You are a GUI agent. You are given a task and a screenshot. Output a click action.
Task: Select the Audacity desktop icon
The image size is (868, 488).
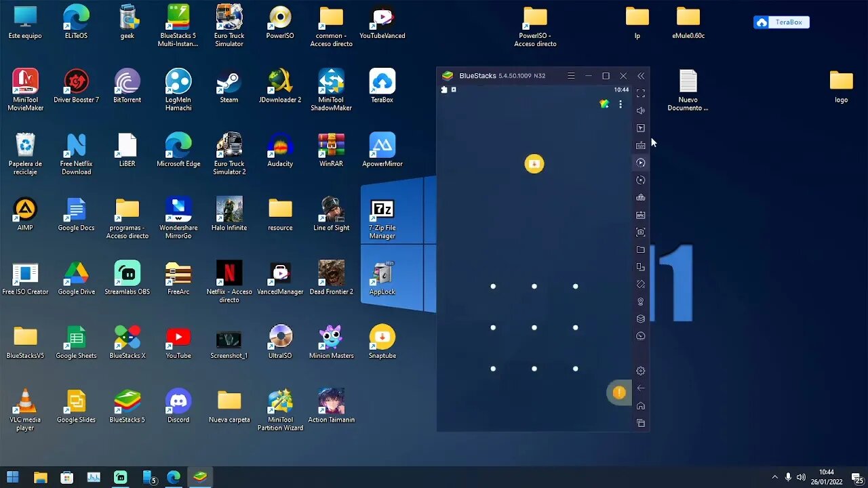pos(280,150)
